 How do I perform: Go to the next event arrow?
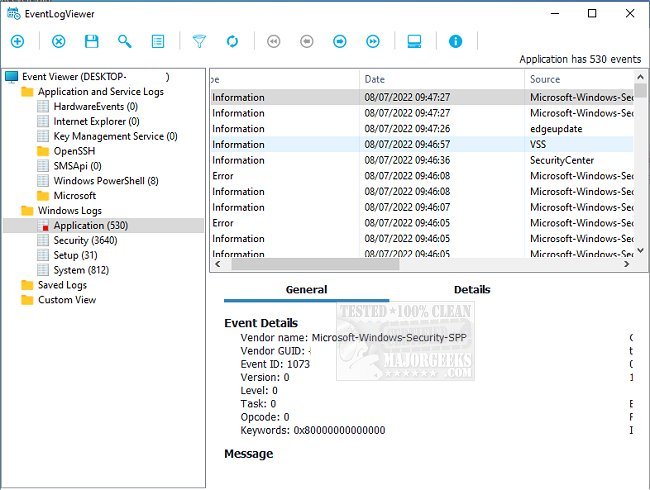(x=340, y=41)
